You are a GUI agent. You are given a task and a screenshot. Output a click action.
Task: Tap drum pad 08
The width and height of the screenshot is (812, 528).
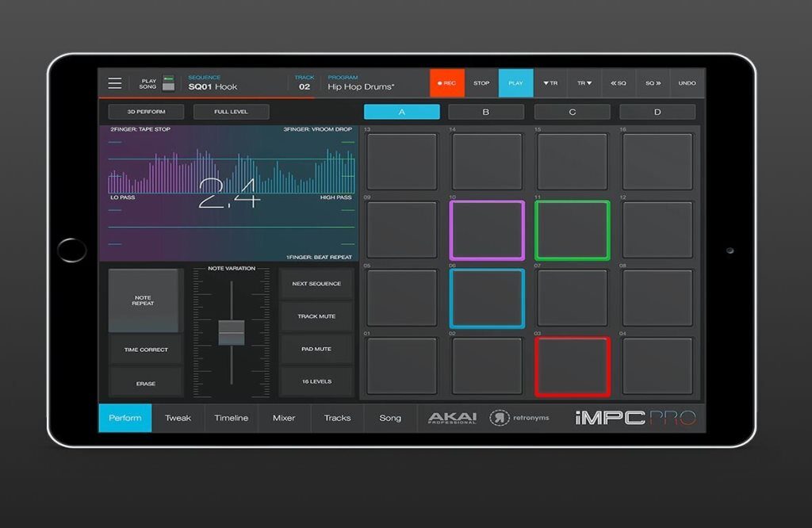coord(657,298)
